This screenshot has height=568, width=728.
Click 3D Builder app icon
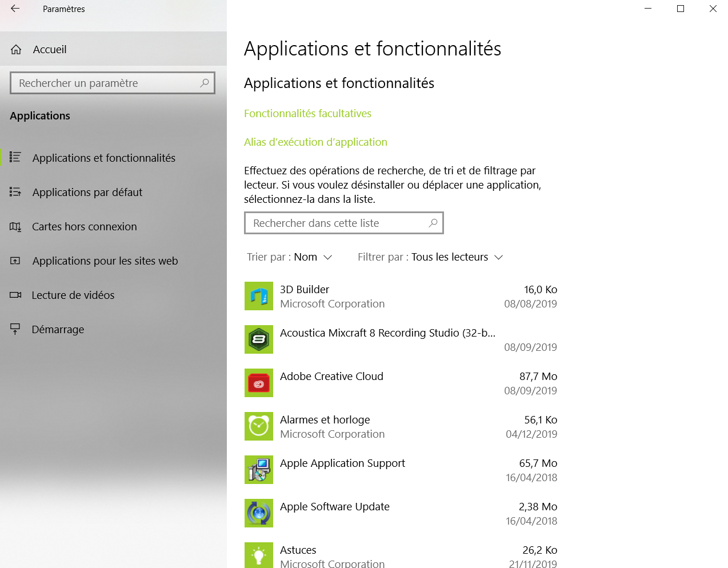pos(259,296)
